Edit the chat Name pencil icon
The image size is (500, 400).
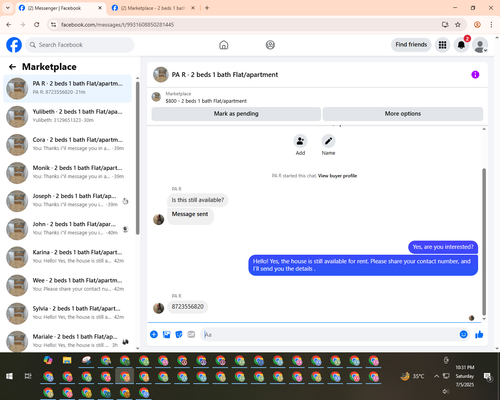[x=328, y=141]
